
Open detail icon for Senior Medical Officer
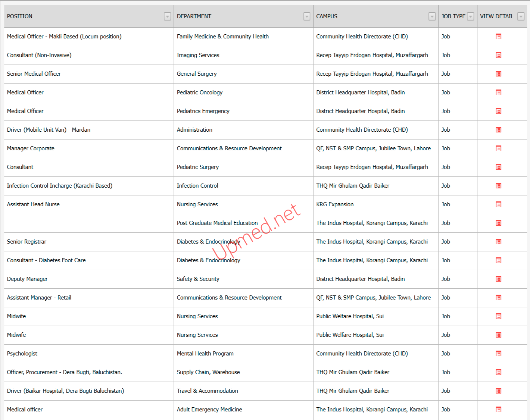click(498, 74)
